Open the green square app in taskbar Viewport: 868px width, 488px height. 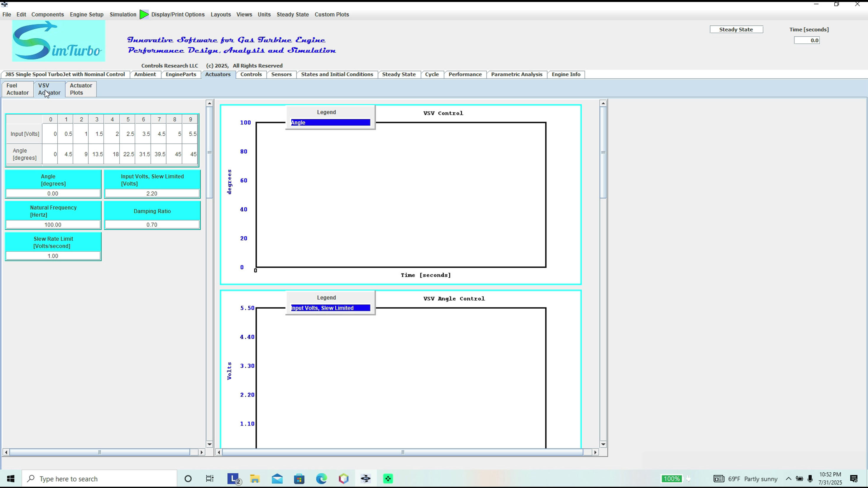[388, 479]
